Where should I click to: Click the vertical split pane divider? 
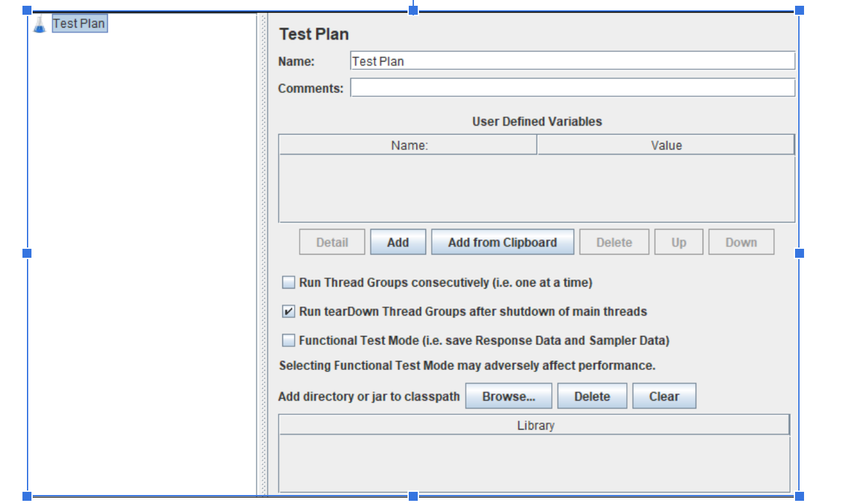pos(262,256)
